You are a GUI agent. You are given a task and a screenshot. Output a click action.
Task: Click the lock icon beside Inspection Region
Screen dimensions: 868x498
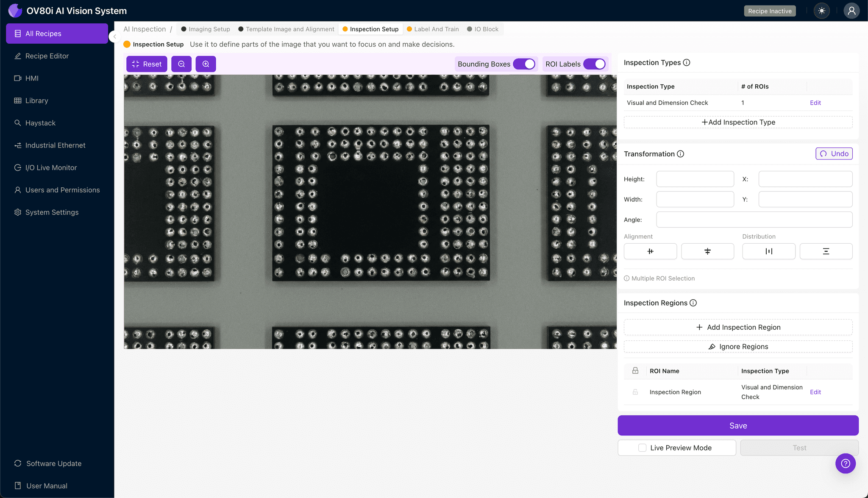[635, 392]
